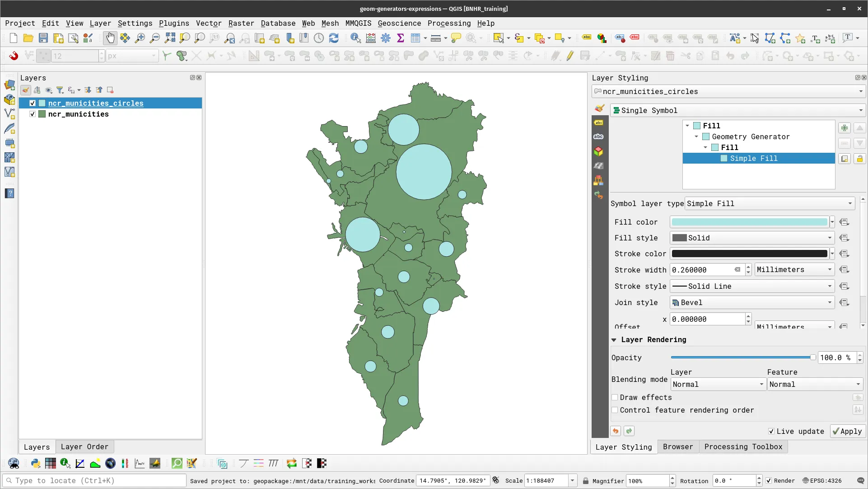
Task: Toggle editing with the pencil icon
Action: (570, 56)
